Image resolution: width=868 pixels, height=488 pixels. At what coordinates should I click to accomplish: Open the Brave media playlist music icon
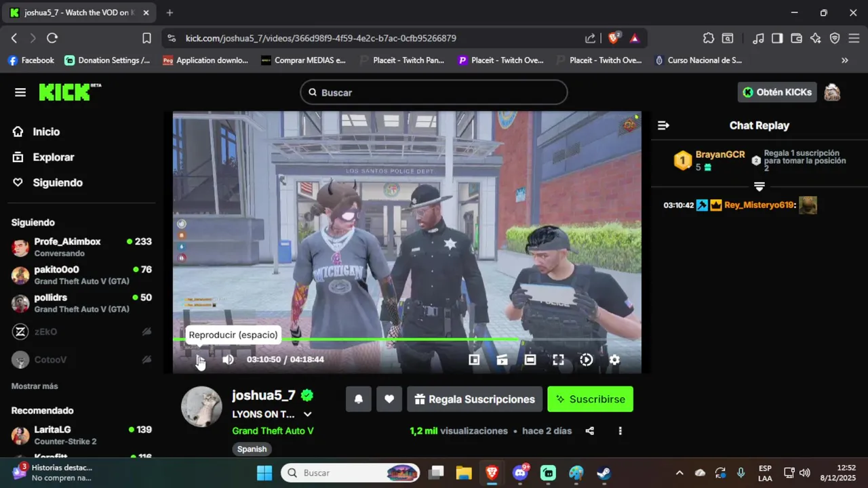pos(759,39)
